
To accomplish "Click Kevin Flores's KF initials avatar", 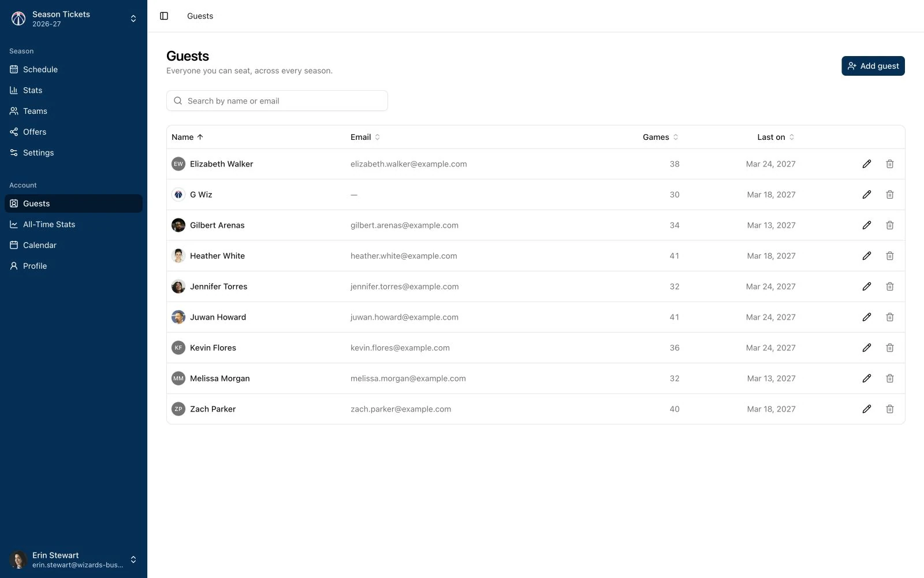I will 178,348.
